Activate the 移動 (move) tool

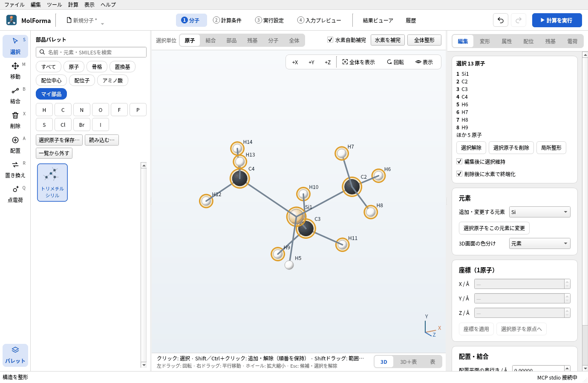coord(15,71)
